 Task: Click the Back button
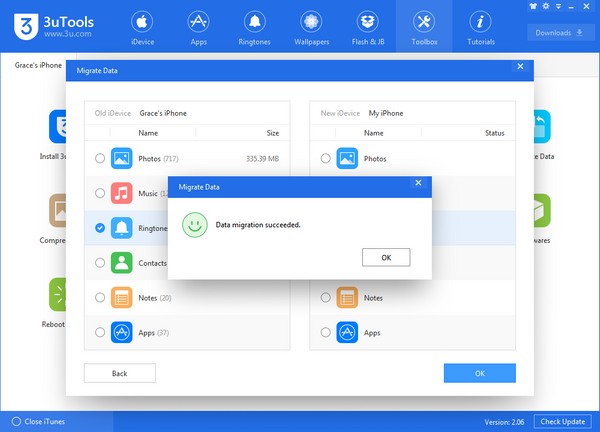pyautogui.click(x=119, y=373)
